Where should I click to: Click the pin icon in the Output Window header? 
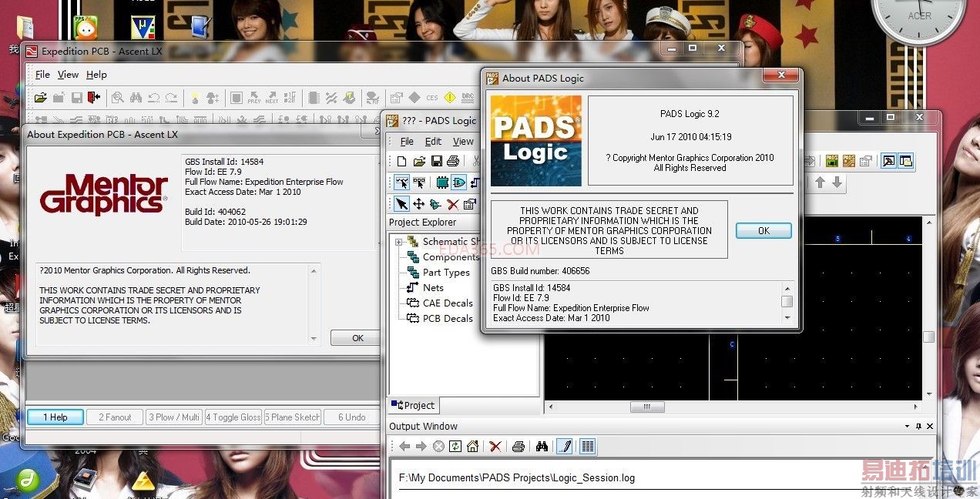pyautogui.click(x=918, y=427)
